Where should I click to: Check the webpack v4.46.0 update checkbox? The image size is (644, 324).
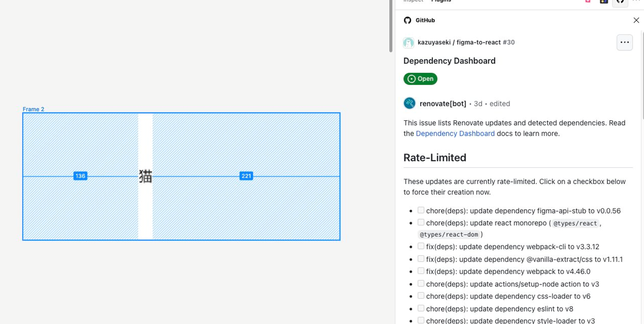pyautogui.click(x=421, y=271)
